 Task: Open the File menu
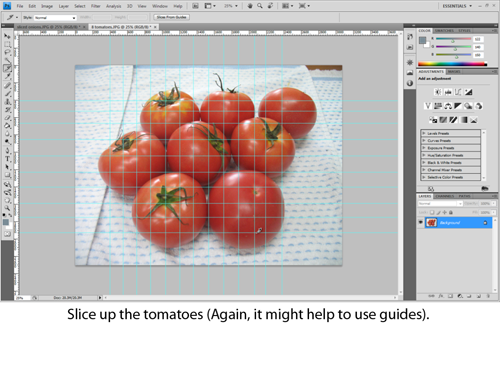click(x=20, y=6)
